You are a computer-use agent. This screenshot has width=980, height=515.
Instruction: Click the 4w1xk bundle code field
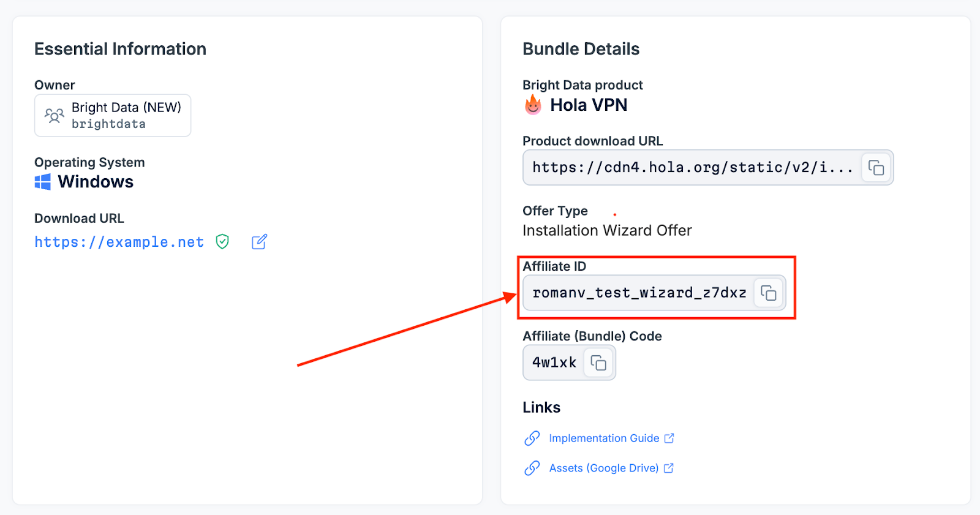coord(554,363)
